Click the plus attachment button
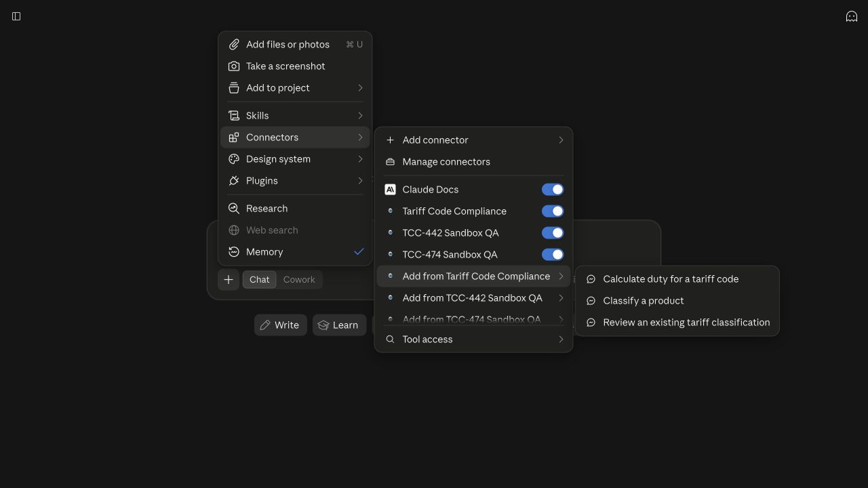This screenshot has height=488, width=868. click(x=229, y=280)
